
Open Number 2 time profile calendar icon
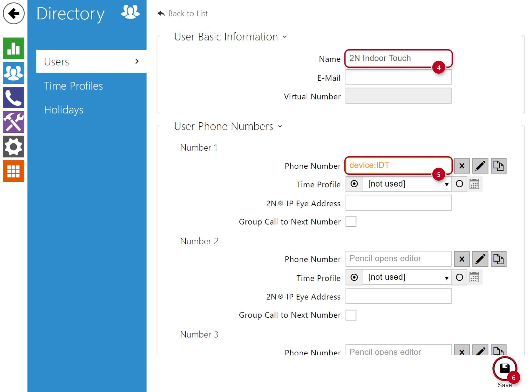point(474,277)
